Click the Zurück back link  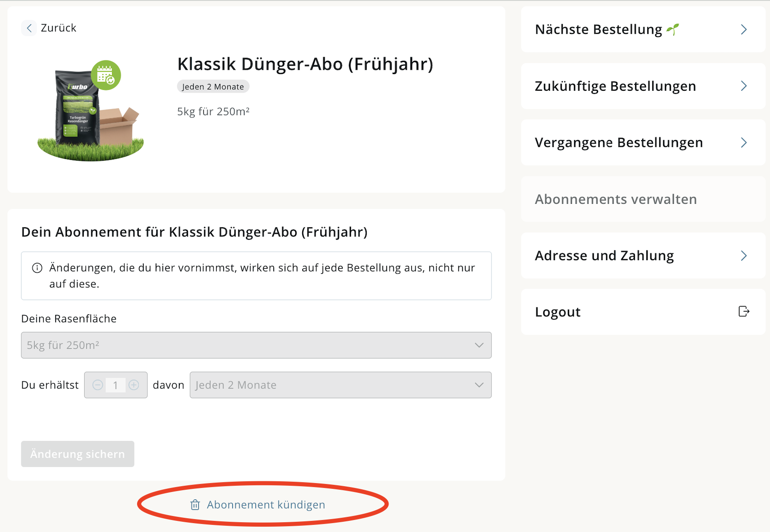(49, 28)
